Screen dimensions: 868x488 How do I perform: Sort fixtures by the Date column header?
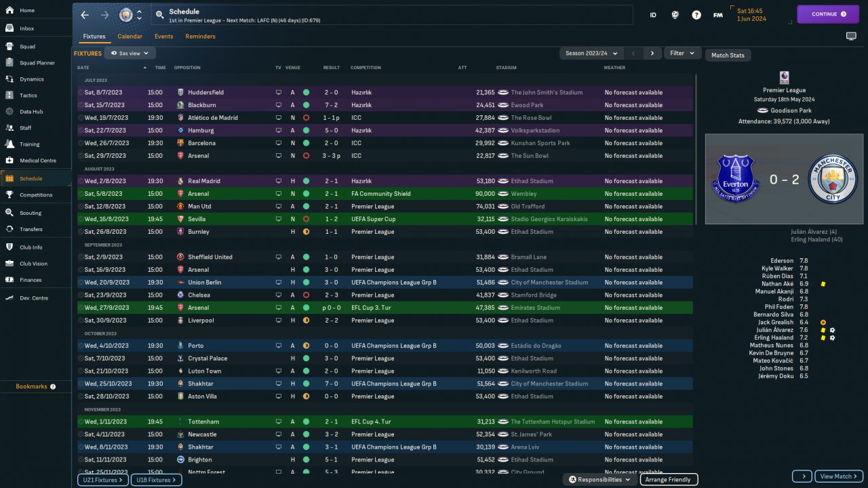click(83, 68)
